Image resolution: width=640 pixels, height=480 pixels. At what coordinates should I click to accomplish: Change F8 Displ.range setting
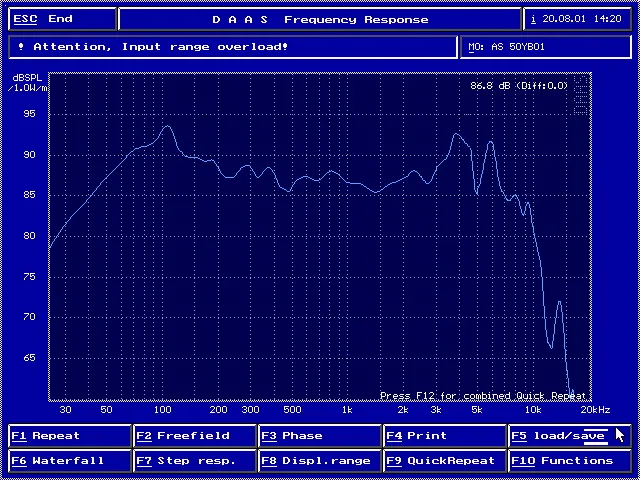(320, 461)
